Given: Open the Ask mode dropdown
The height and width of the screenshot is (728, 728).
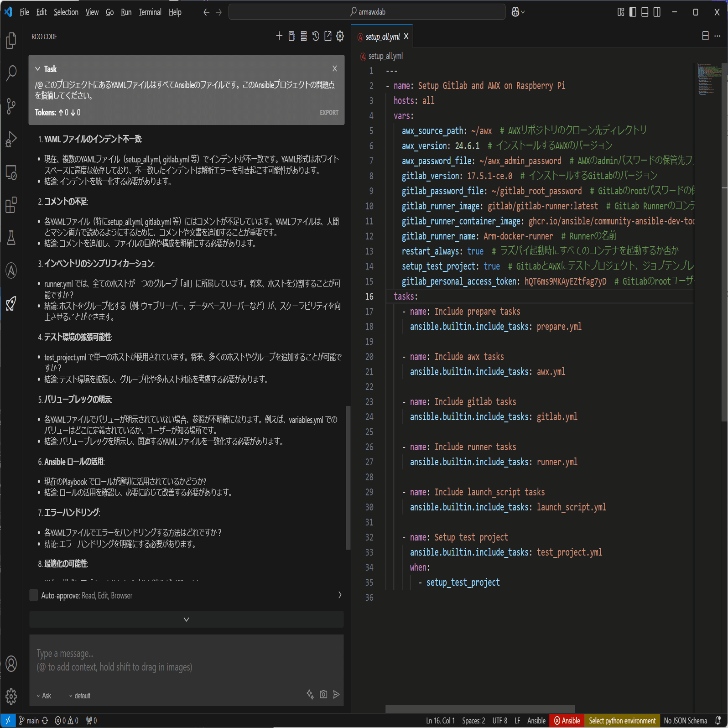Looking at the screenshot, I should tap(44, 696).
